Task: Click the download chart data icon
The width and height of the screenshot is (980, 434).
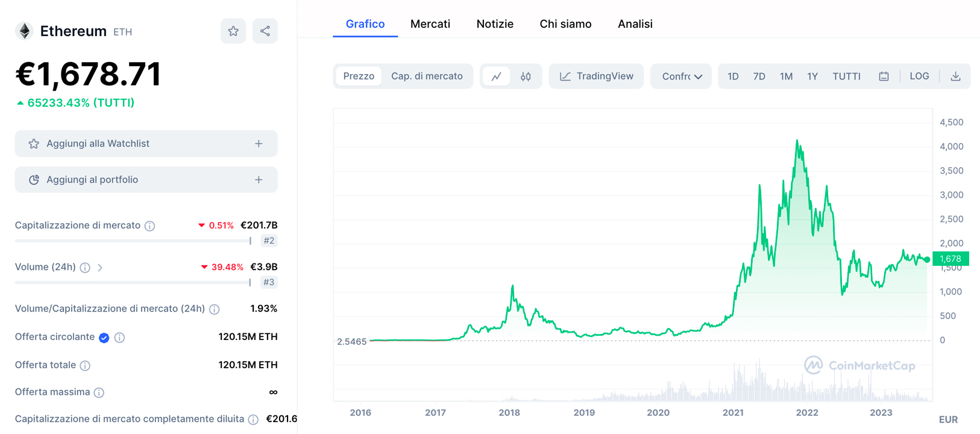Action: pos(955,77)
